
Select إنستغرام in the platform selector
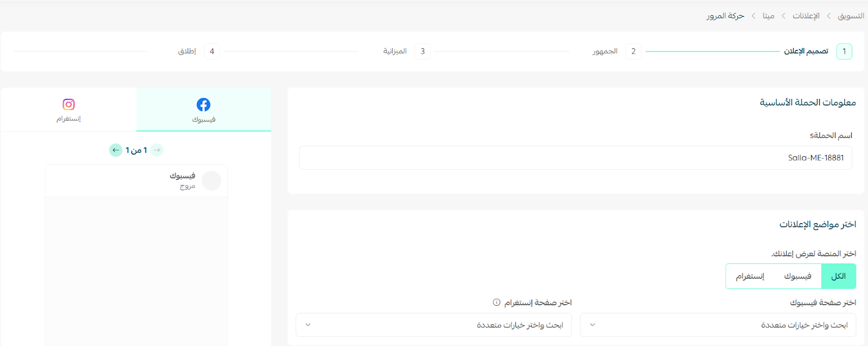[750, 276]
